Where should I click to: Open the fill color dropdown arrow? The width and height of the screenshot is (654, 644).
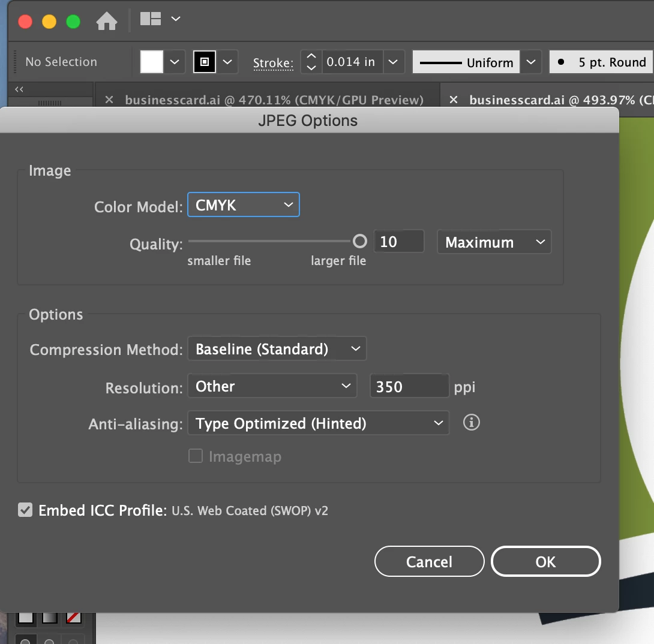pos(175,62)
